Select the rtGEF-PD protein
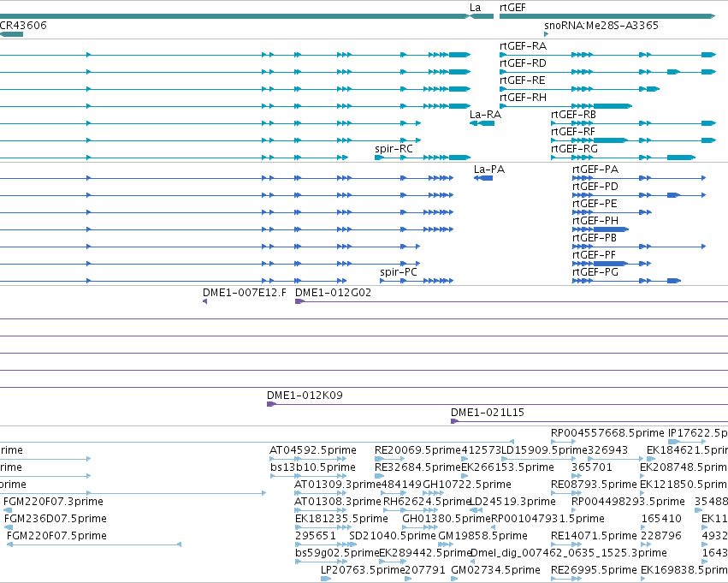 595,187
